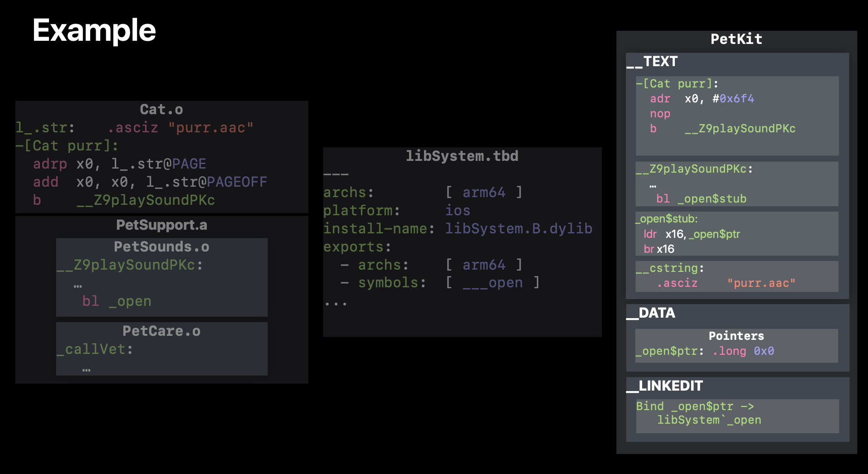Select the 'libSystem.tbd' heading
Viewport: 868px width, 474px height.
[x=462, y=156]
